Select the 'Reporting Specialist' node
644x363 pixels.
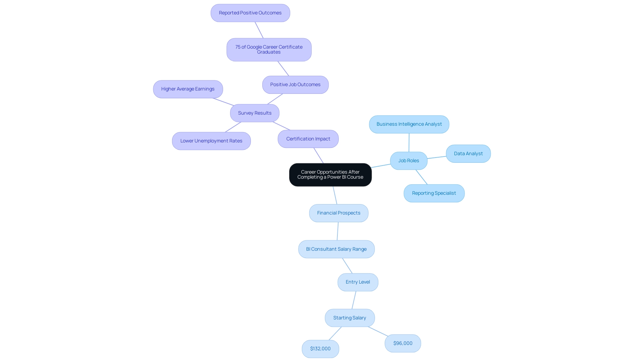pos(434,193)
